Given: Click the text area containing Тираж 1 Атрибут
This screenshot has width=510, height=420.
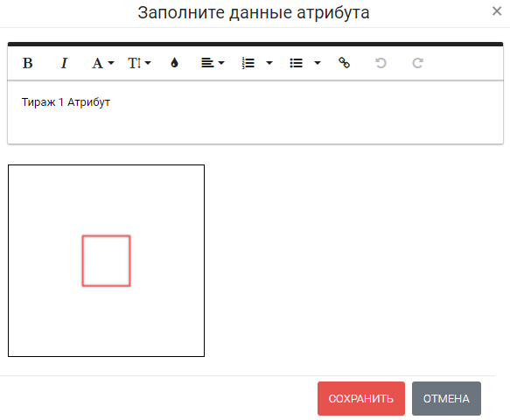Looking at the screenshot, I should [x=255, y=112].
